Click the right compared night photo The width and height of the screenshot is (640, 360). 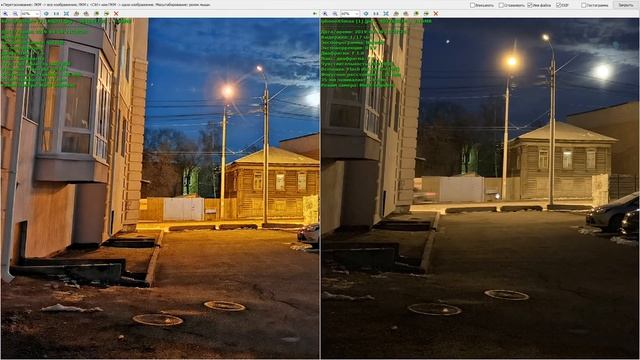pyautogui.click(x=480, y=188)
